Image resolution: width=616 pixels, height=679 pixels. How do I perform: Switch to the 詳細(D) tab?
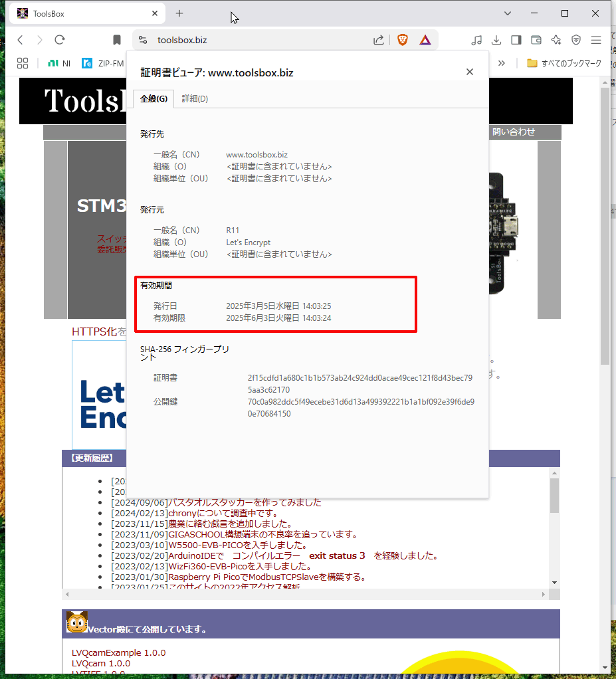195,99
